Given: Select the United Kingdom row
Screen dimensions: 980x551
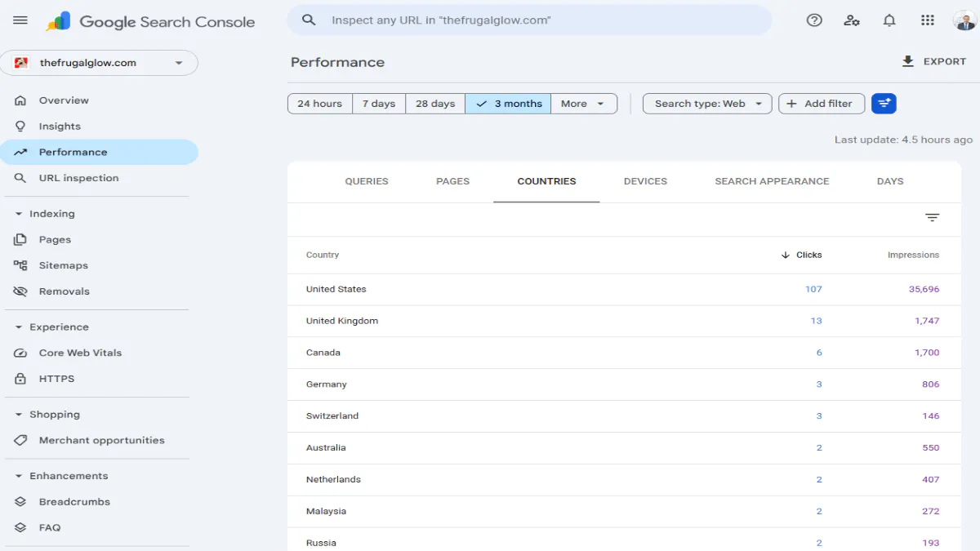Looking at the screenshot, I should (x=624, y=322).
